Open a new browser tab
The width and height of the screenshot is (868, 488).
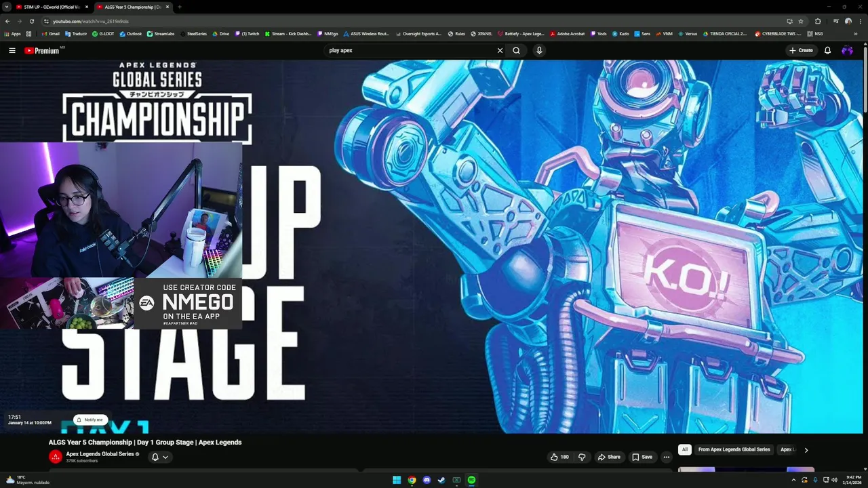180,7
